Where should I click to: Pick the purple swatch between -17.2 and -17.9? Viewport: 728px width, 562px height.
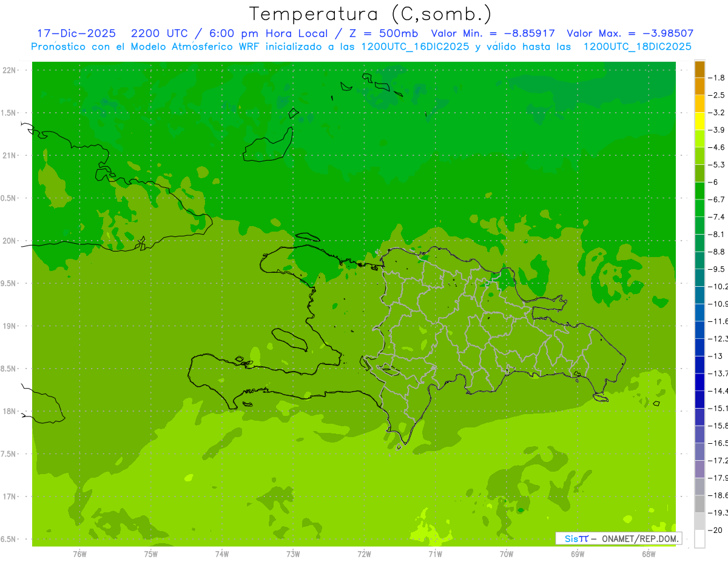[x=699, y=469]
